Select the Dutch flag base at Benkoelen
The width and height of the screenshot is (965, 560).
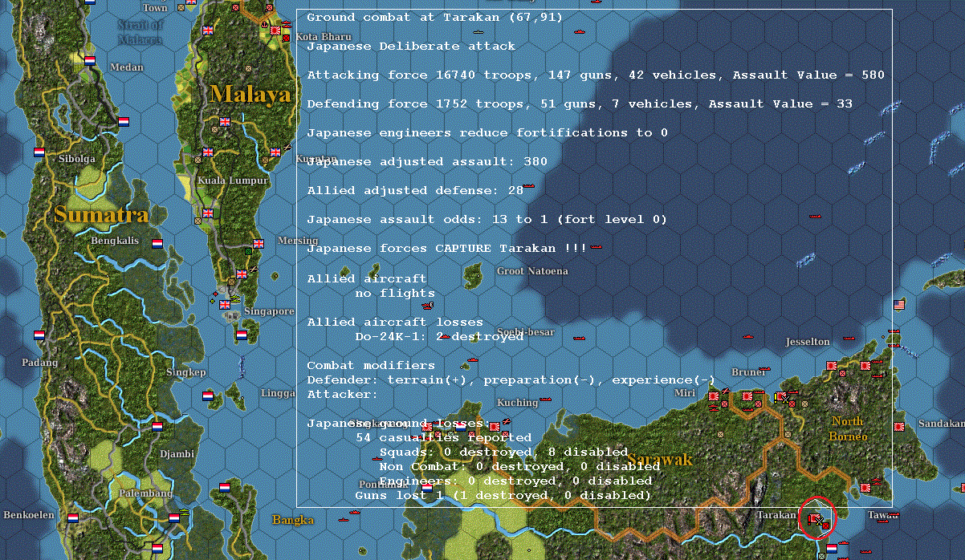click(x=73, y=518)
